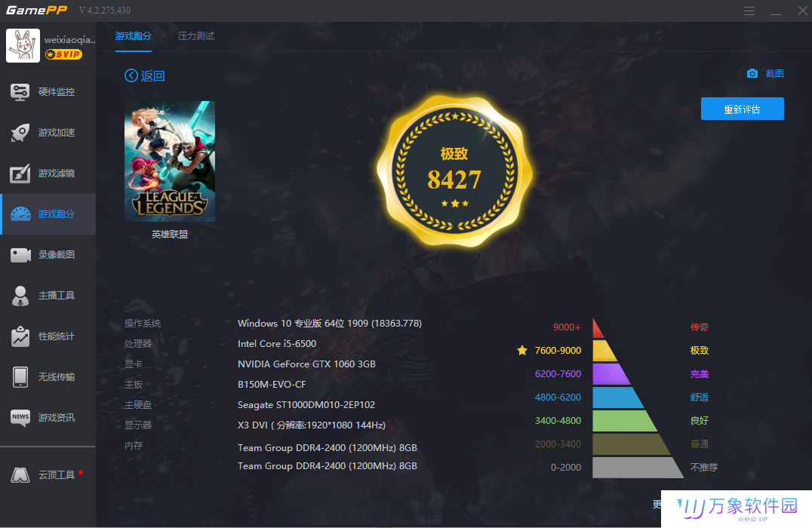Click the Intel Core i5-6500 text
The image size is (812, 528).
276,344
